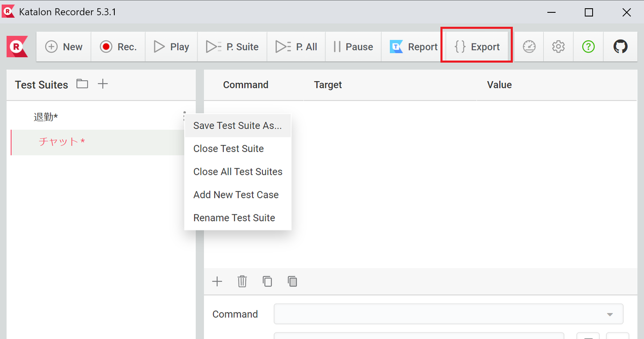Start recording with Rec. button

pyautogui.click(x=118, y=47)
